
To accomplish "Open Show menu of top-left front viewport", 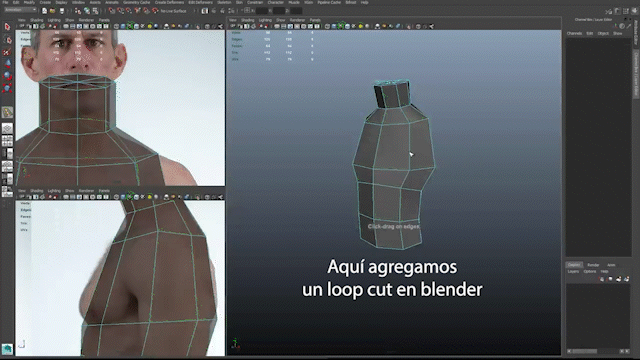I will pos(70,20).
